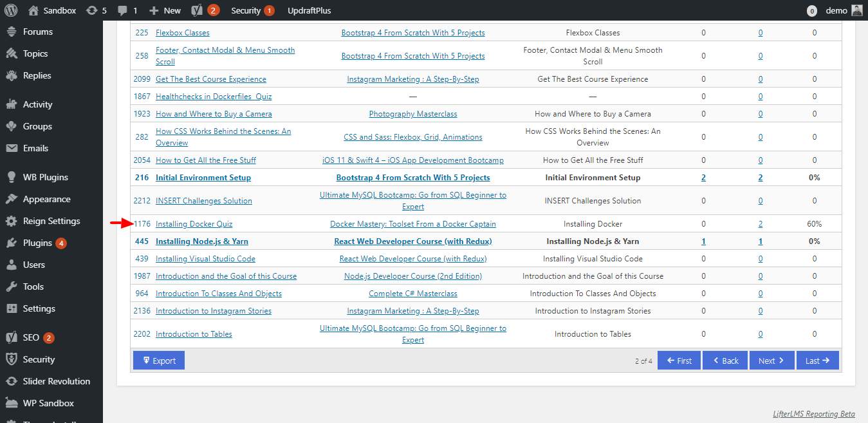Viewport: 868px width, 423px height.
Task: Open the Complete C# Masterclass course link
Action: [413, 294]
